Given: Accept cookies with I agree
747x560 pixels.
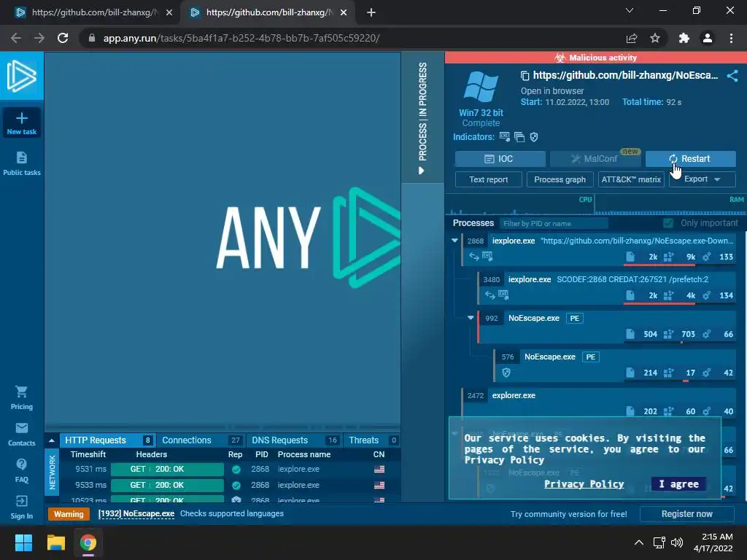Looking at the screenshot, I should point(678,484).
